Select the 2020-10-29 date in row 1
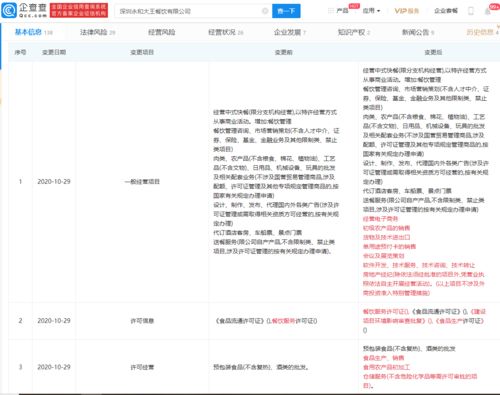The image size is (500, 395). coord(54,181)
